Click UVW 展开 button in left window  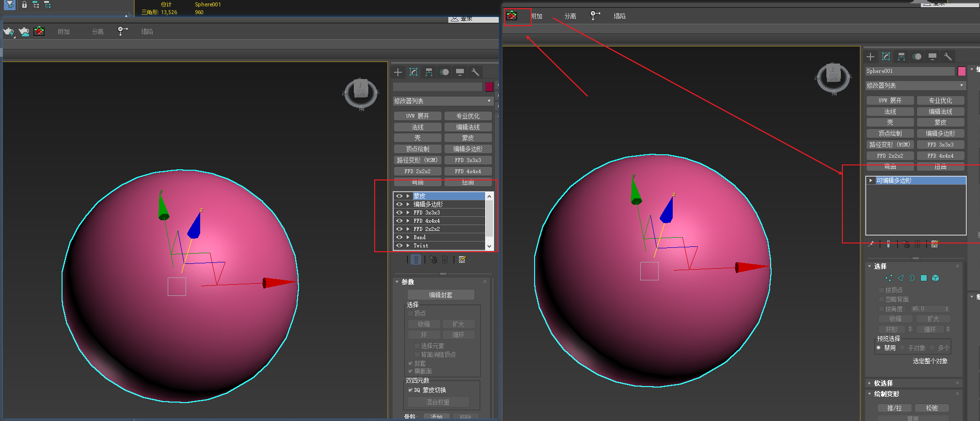click(x=417, y=116)
